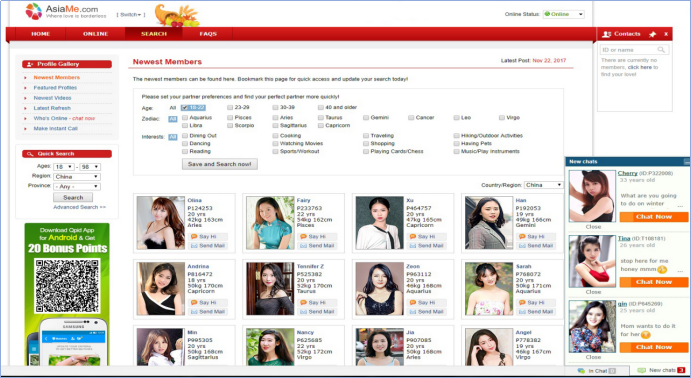This screenshot has height=378, width=691.
Task: Click Send Mail for Sarah
Action: click(535, 312)
